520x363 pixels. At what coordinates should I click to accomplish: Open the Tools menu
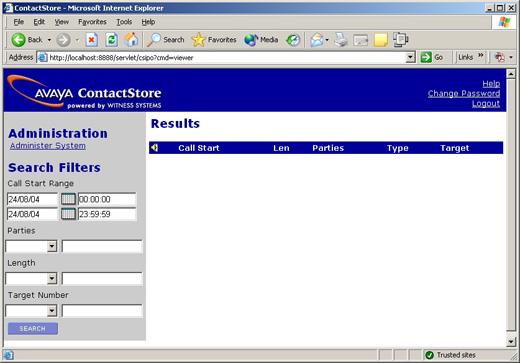point(124,22)
